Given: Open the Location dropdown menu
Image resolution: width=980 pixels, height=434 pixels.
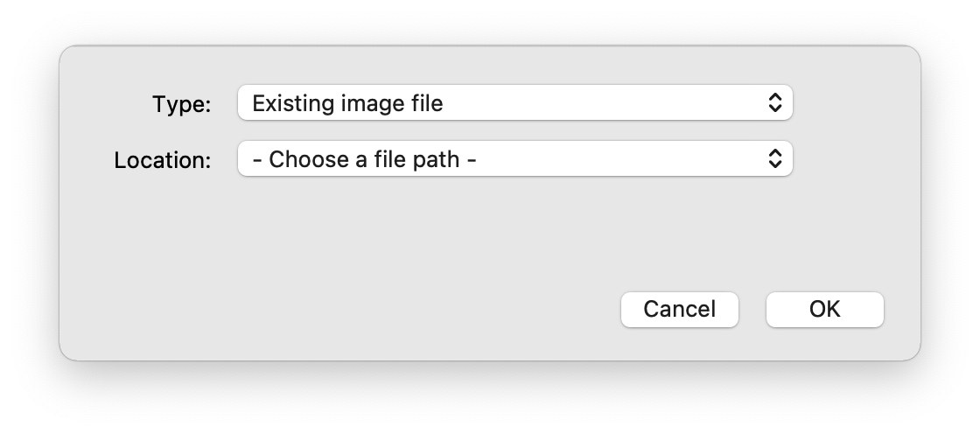Looking at the screenshot, I should coord(514,159).
